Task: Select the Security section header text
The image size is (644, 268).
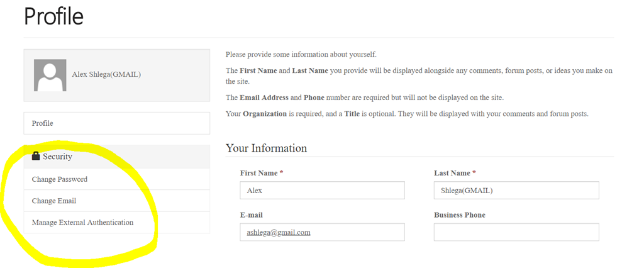Action: click(57, 157)
